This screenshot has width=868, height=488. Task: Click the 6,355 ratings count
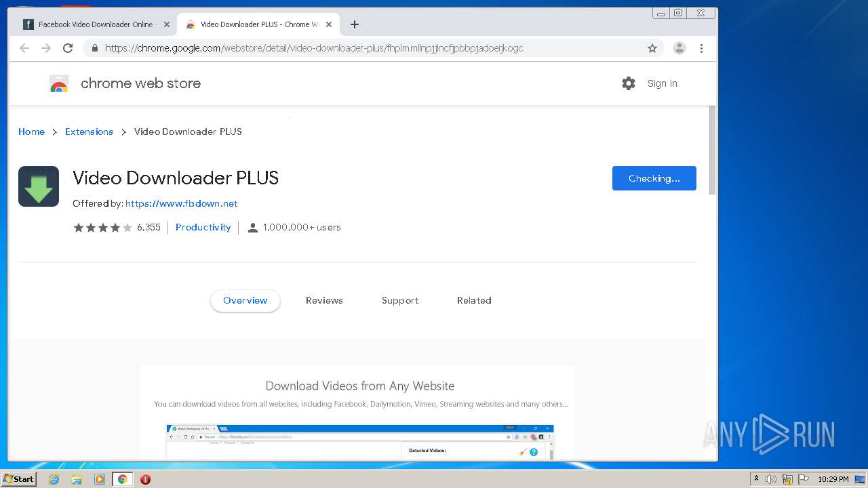tap(149, 227)
